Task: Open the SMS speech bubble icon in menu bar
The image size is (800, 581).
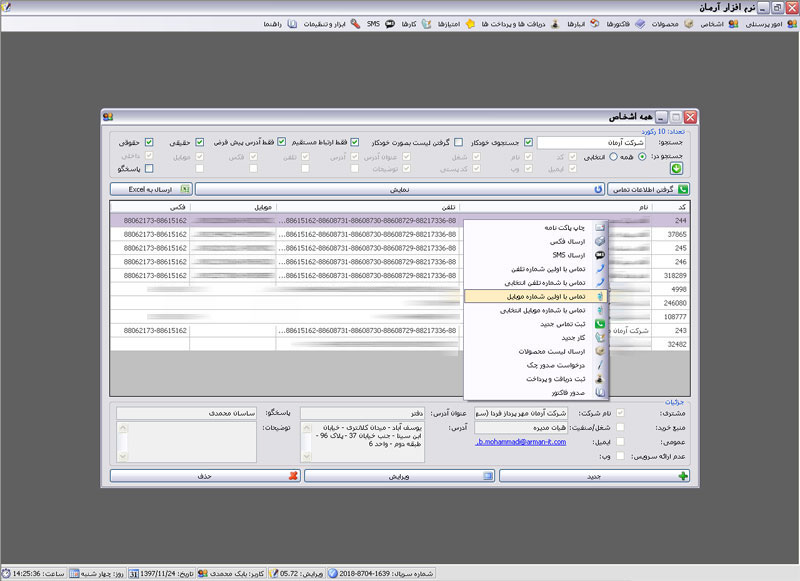Action: [390, 24]
